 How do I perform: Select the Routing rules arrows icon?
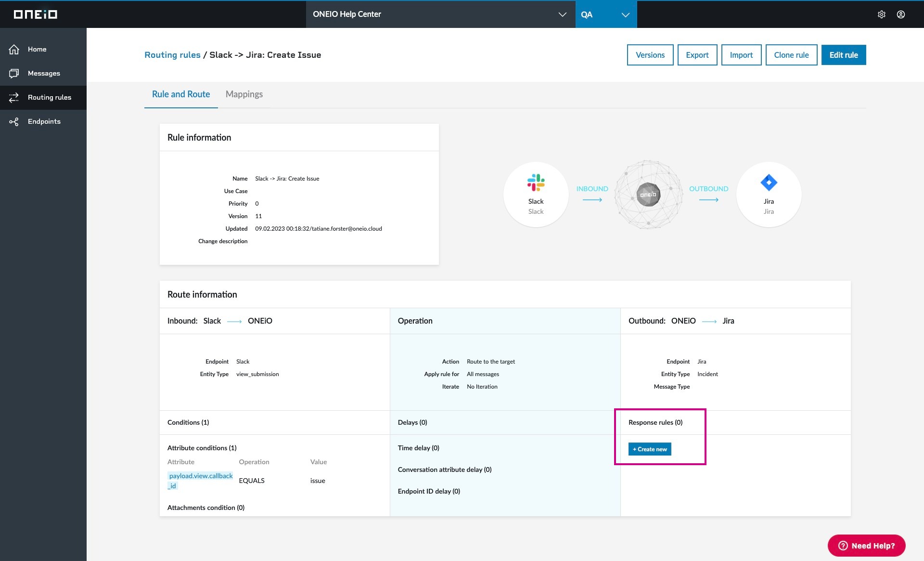(14, 97)
